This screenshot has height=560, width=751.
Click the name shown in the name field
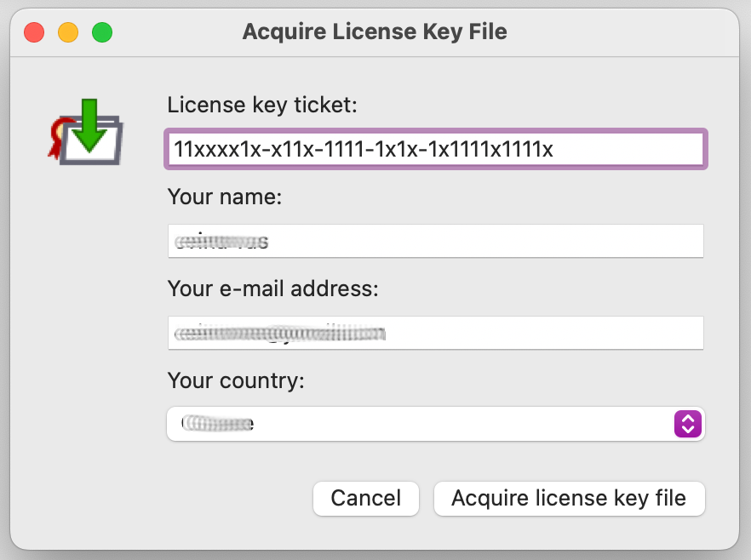[x=223, y=241]
